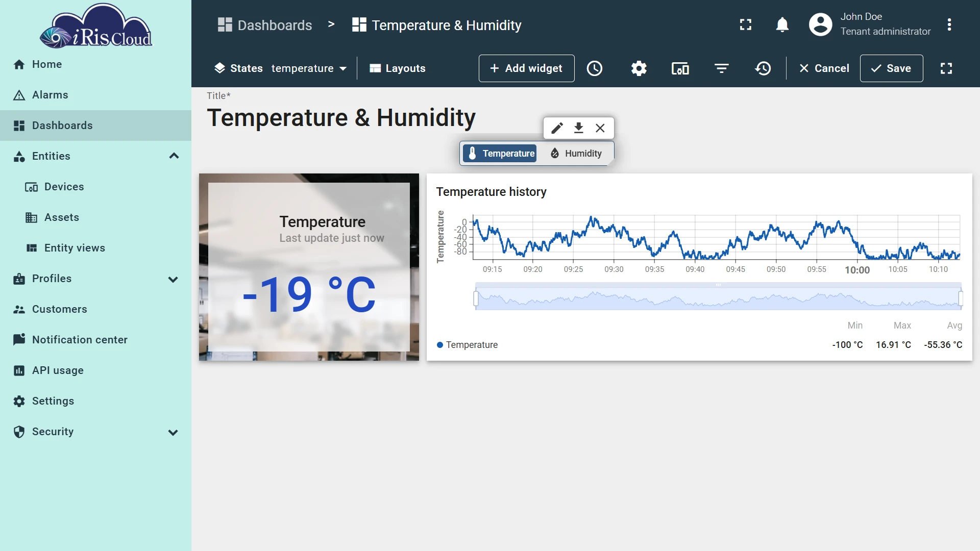Click the Assets building icon
This screenshot has height=551, width=980.
click(31, 218)
